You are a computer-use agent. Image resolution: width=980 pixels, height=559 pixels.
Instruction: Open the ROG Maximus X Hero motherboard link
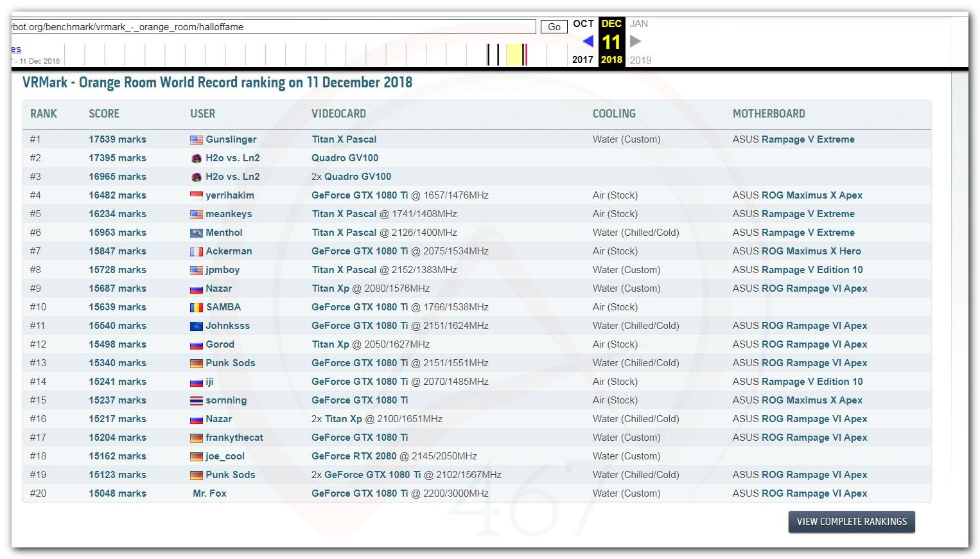coord(811,251)
